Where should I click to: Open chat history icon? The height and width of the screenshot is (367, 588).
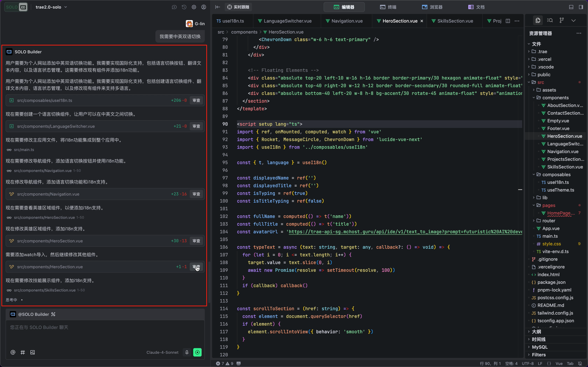[184, 7]
